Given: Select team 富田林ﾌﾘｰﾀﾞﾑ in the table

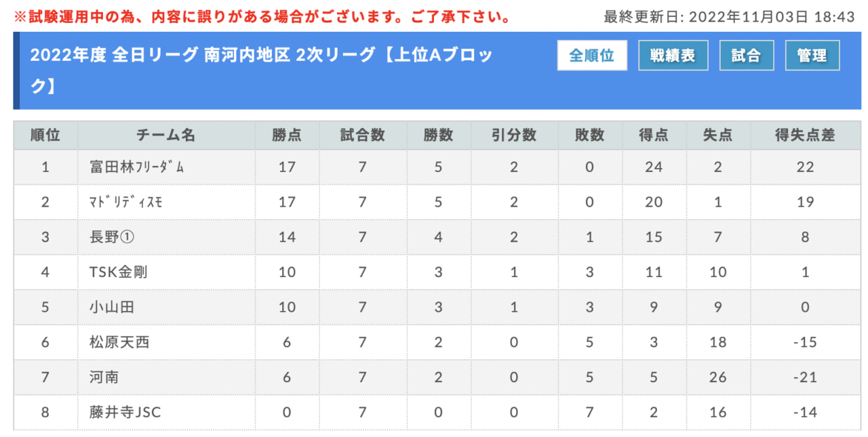Looking at the screenshot, I should (136, 167).
